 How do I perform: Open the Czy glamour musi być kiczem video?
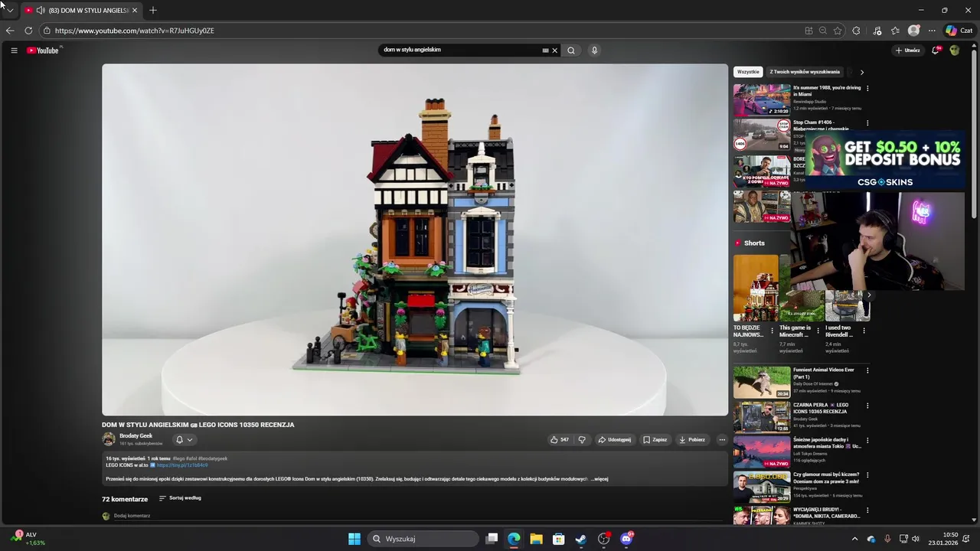pyautogui.click(x=762, y=487)
